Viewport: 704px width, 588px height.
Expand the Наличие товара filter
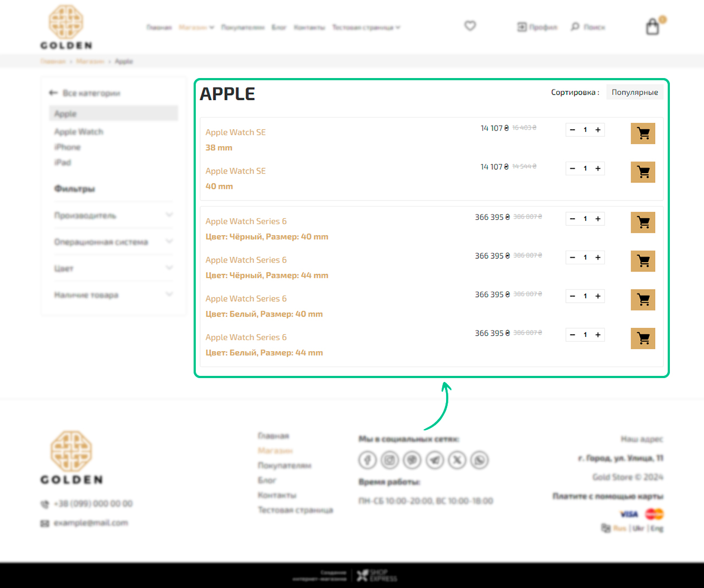pos(113,295)
